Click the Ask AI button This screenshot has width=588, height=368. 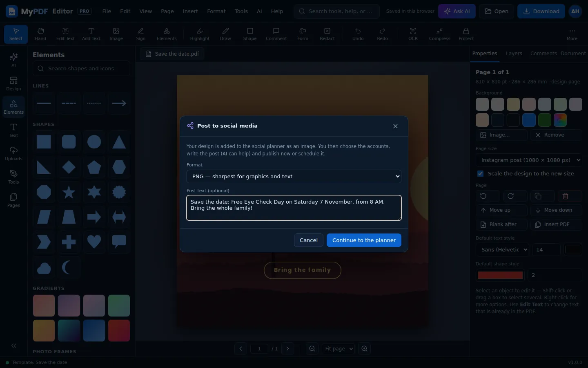(x=457, y=11)
